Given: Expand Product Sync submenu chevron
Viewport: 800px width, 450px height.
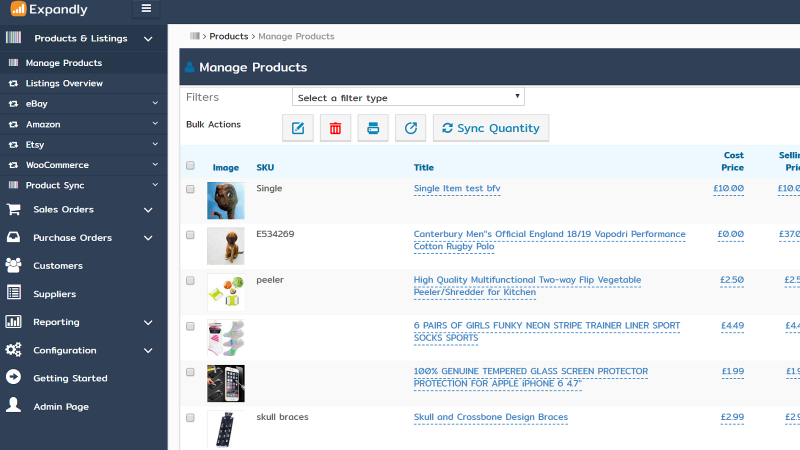Looking at the screenshot, I should [x=155, y=185].
